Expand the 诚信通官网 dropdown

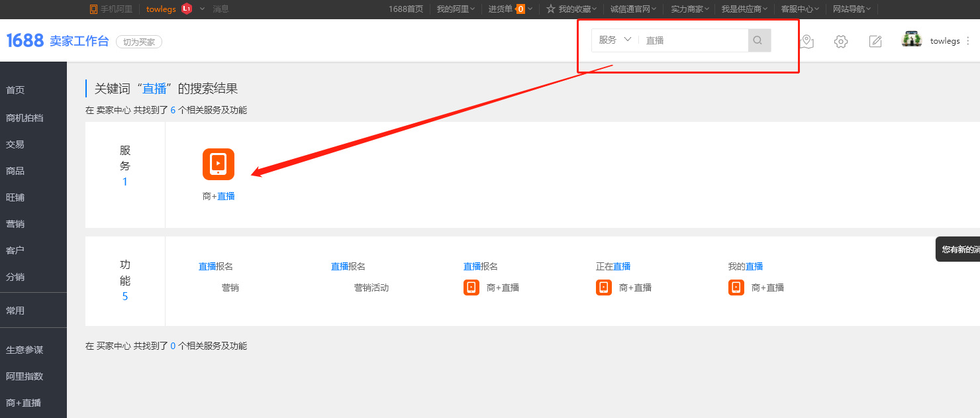pyautogui.click(x=654, y=9)
